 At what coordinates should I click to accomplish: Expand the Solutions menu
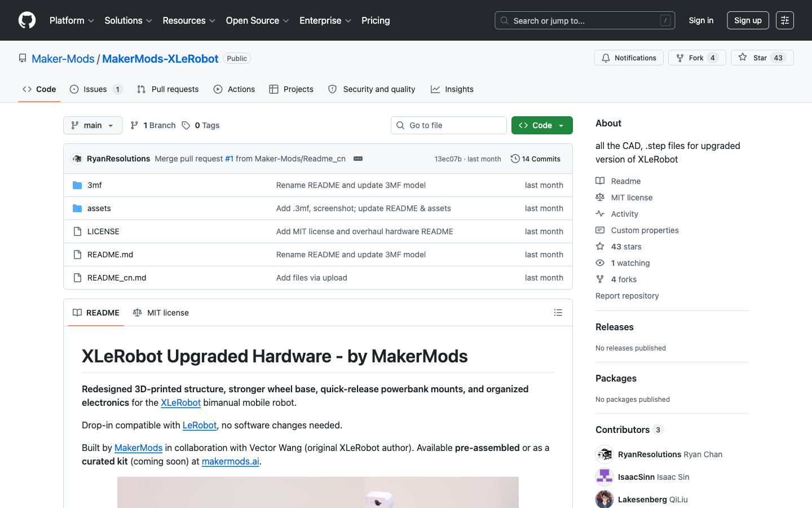pos(129,20)
